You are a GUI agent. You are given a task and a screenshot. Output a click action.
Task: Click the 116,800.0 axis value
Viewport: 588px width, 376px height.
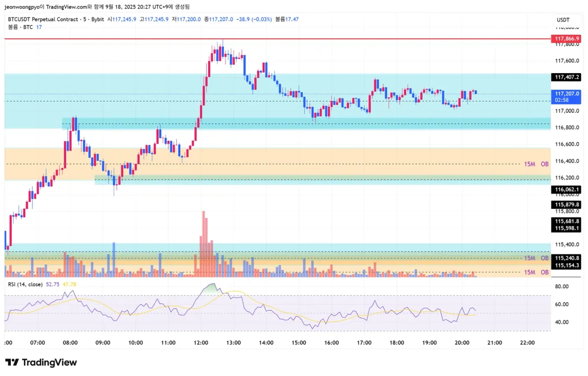pyautogui.click(x=567, y=127)
